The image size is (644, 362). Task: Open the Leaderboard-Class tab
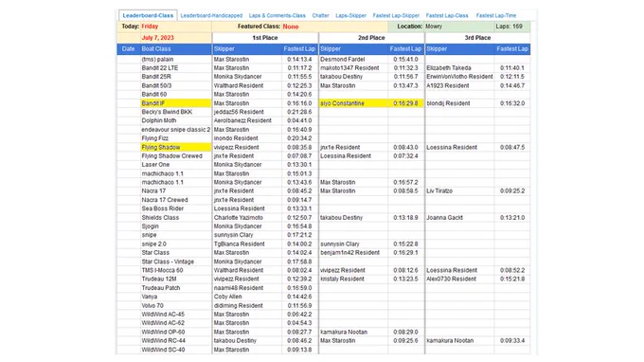pos(148,15)
